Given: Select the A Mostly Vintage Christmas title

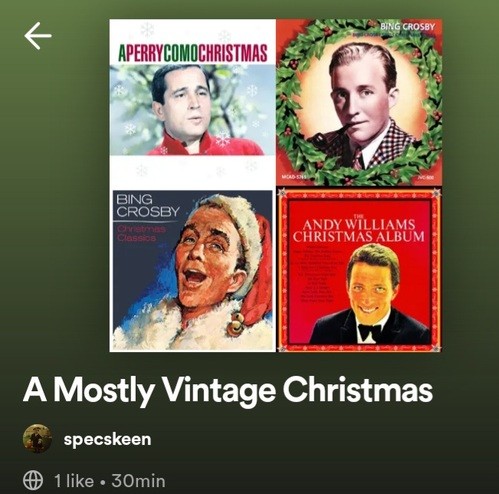Looking at the screenshot, I should pyautogui.click(x=228, y=390).
